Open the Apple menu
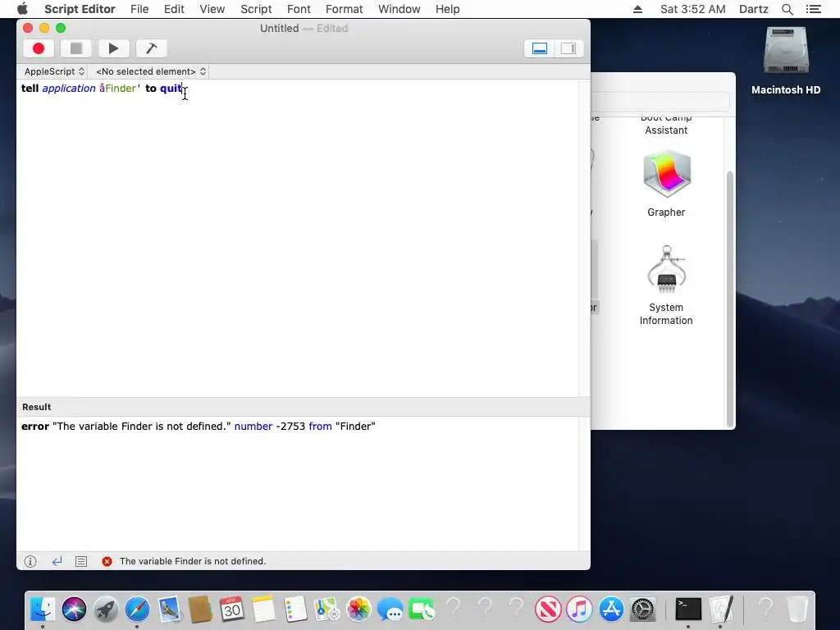This screenshot has width=840, height=630. click(x=22, y=9)
